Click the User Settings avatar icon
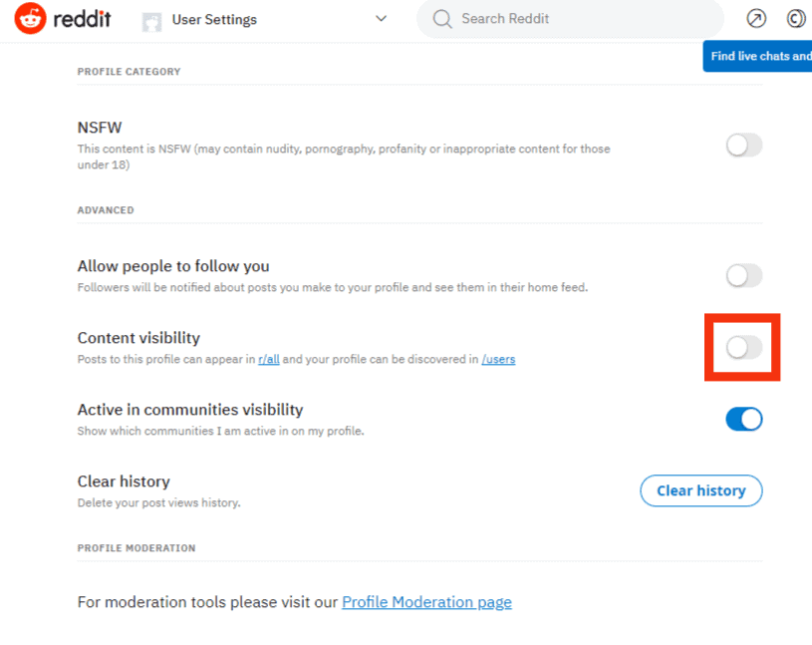Viewport: 812px width, 645px height. coord(151,21)
